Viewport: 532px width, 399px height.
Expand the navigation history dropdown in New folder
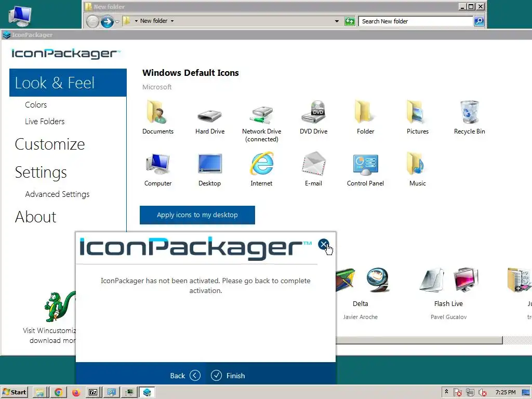(x=117, y=21)
